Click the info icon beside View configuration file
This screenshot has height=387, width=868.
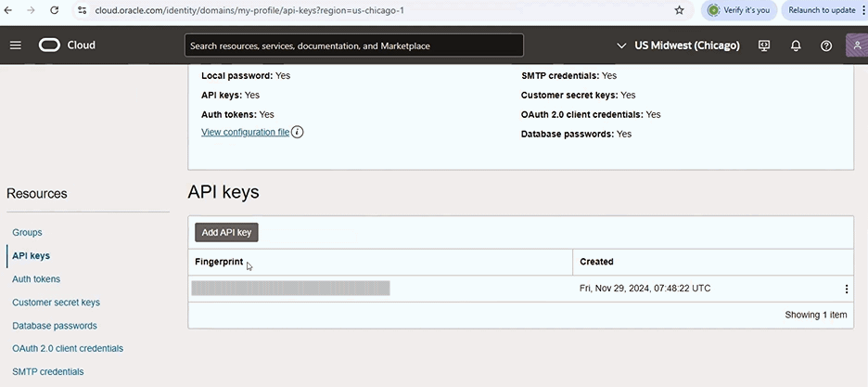(298, 133)
